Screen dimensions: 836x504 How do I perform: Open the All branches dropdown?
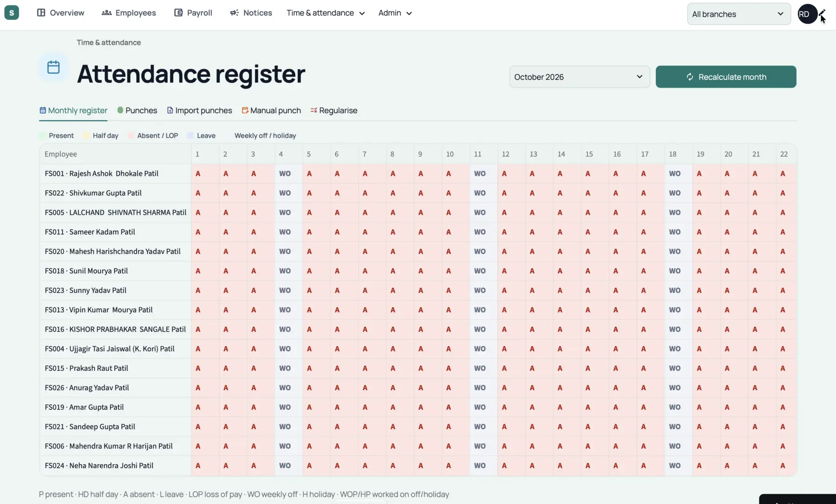click(739, 14)
